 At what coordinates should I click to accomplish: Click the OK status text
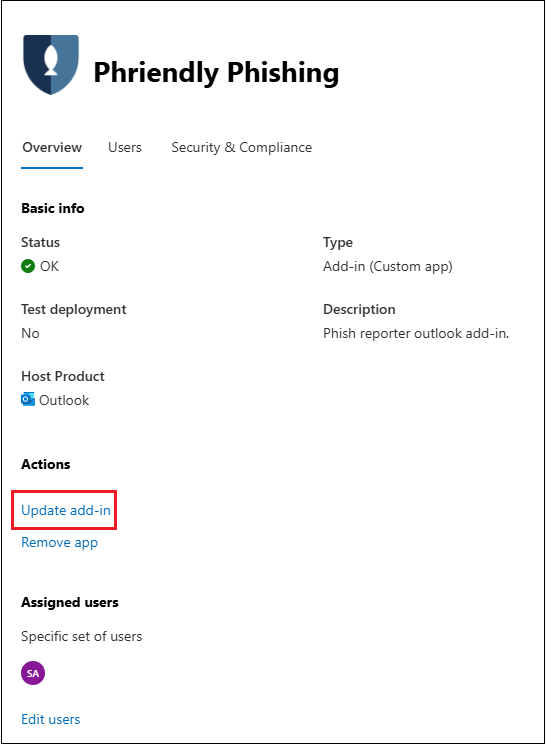(x=49, y=266)
